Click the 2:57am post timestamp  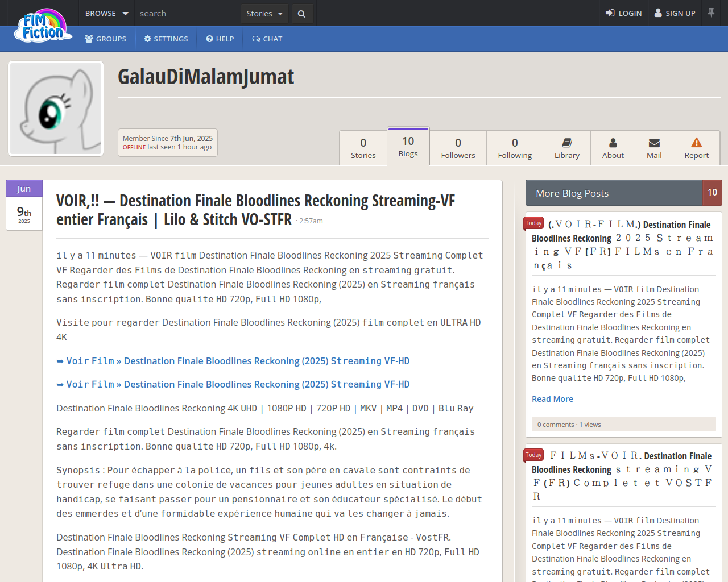[311, 221]
